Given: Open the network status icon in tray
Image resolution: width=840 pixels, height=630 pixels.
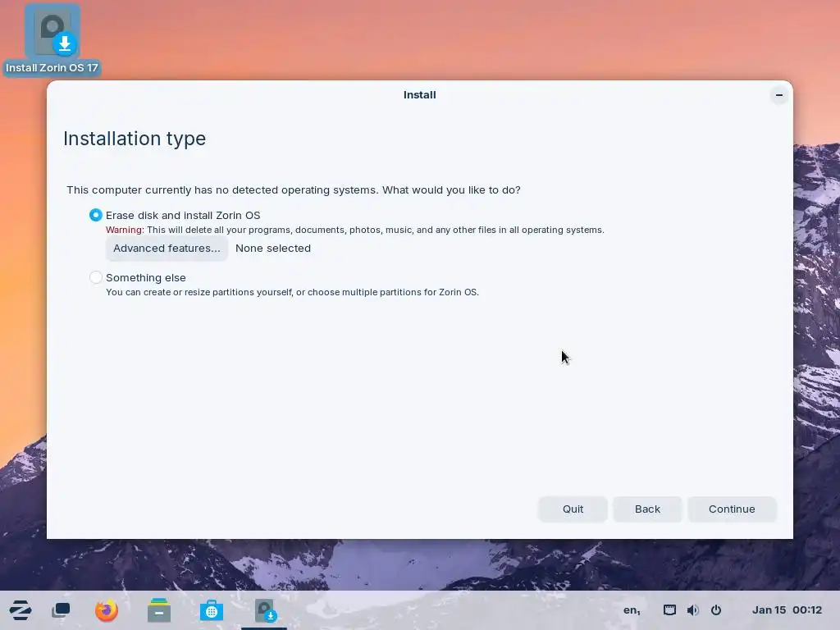Looking at the screenshot, I should (x=669, y=610).
